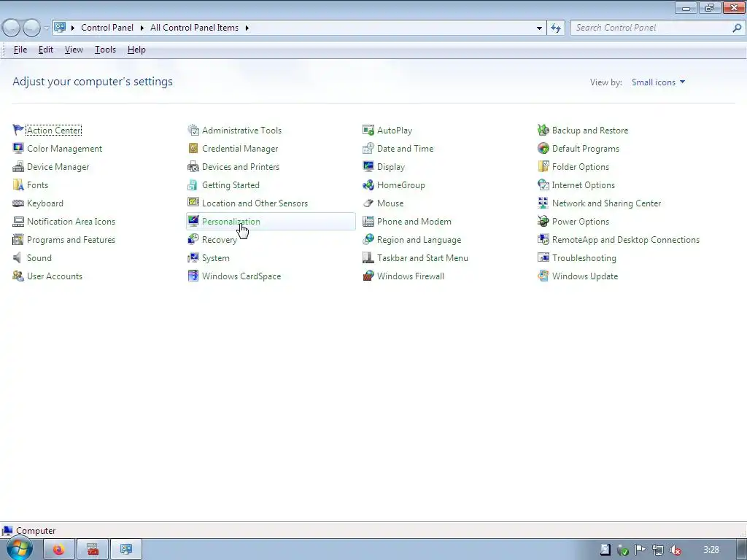Open the File menu

[20, 50]
